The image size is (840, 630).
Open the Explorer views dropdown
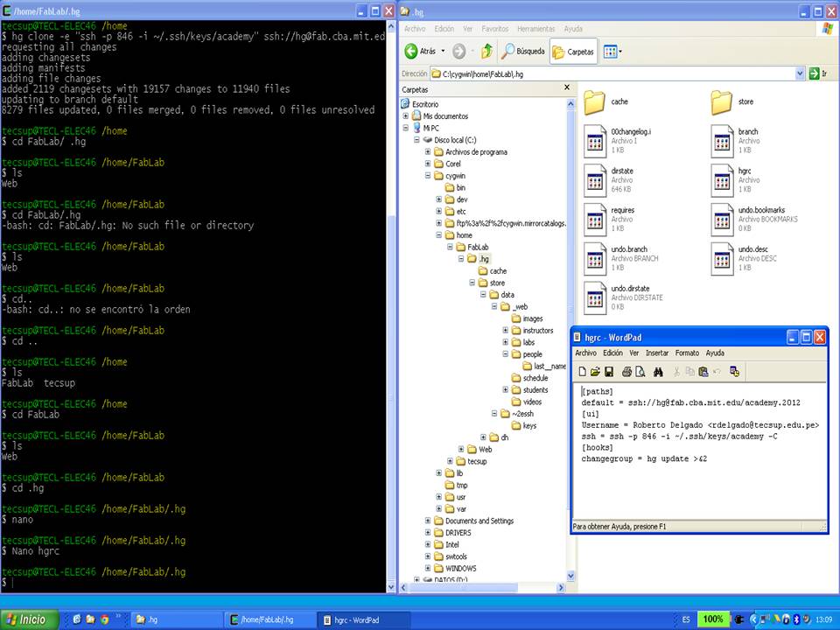coord(612,52)
